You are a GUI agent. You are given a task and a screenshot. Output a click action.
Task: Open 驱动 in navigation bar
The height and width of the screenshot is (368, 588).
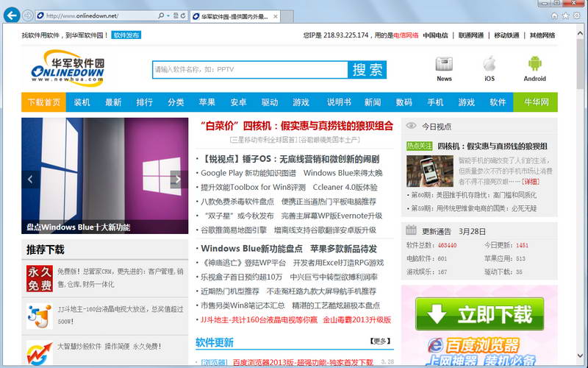coord(270,102)
